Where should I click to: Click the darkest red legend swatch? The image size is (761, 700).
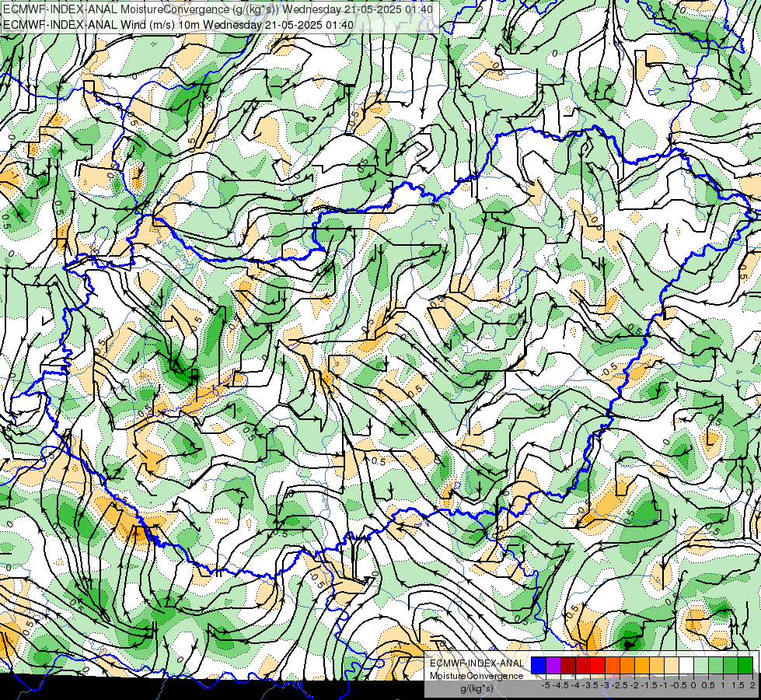click(x=568, y=665)
